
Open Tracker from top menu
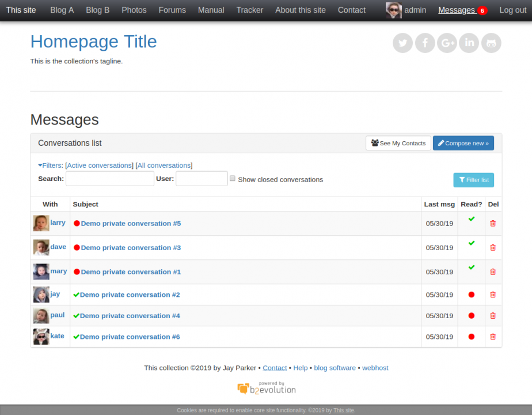point(250,10)
